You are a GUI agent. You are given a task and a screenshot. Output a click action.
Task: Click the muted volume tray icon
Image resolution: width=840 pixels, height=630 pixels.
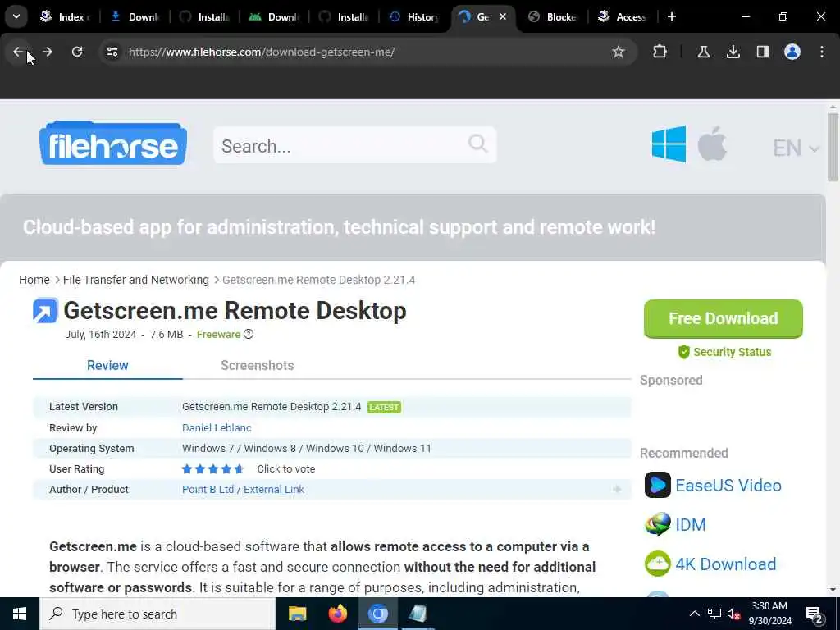(734, 614)
